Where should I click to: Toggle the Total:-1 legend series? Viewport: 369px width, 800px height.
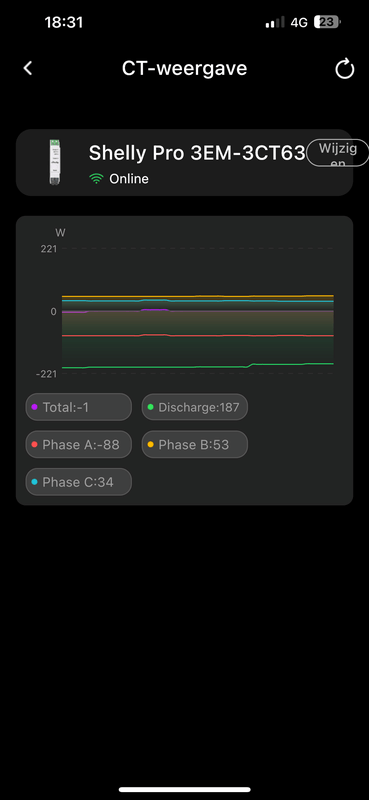click(79, 407)
